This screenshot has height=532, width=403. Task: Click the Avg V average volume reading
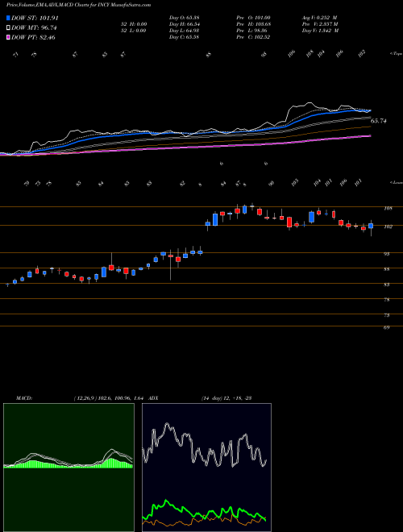tap(320, 18)
